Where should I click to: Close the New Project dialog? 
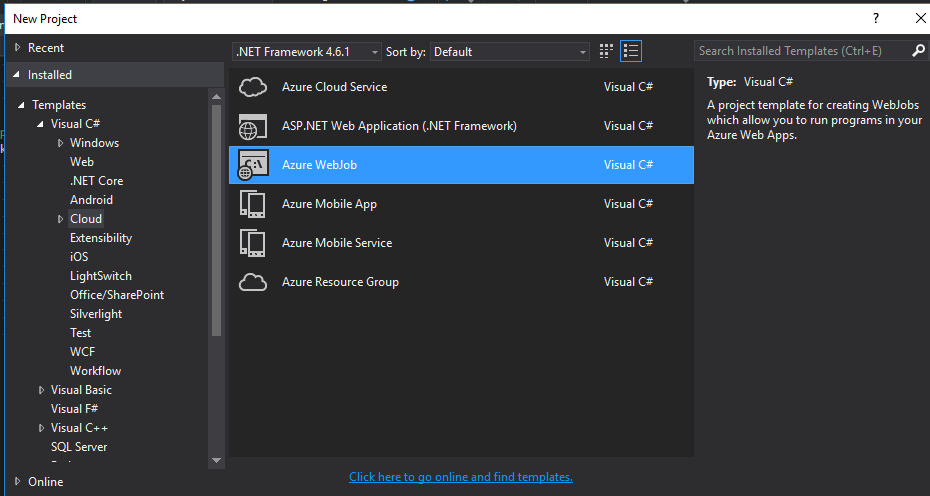(x=920, y=18)
